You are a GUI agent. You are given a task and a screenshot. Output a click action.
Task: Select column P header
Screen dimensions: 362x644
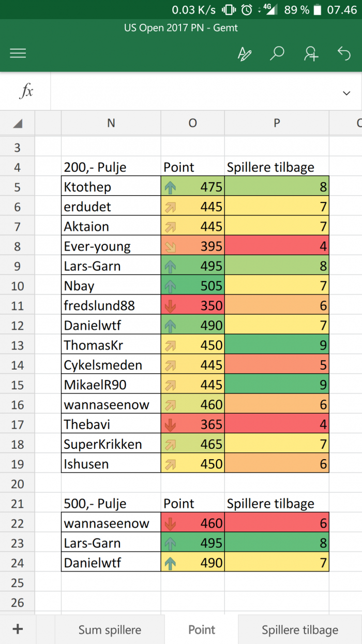pos(277,123)
